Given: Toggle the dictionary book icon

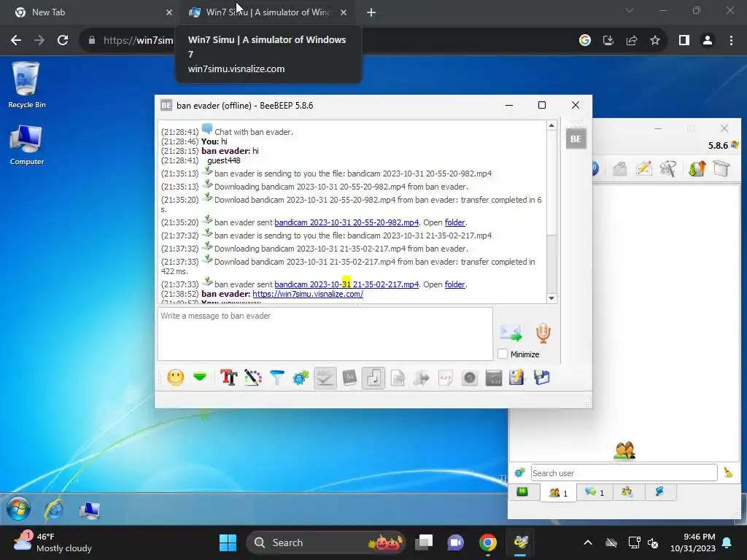Looking at the screenshot, I should click(349, 378).
